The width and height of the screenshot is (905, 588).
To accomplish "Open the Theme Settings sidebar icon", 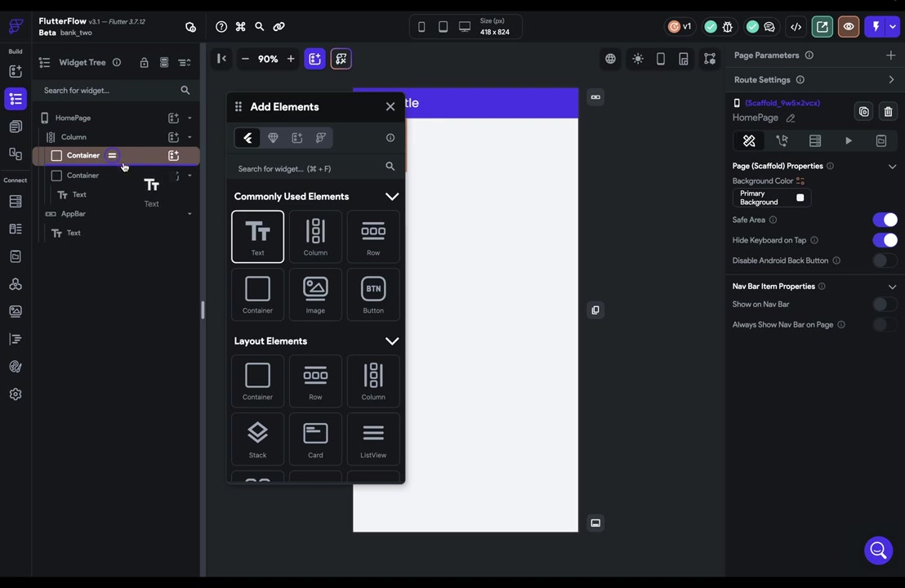I will (16, 367).
